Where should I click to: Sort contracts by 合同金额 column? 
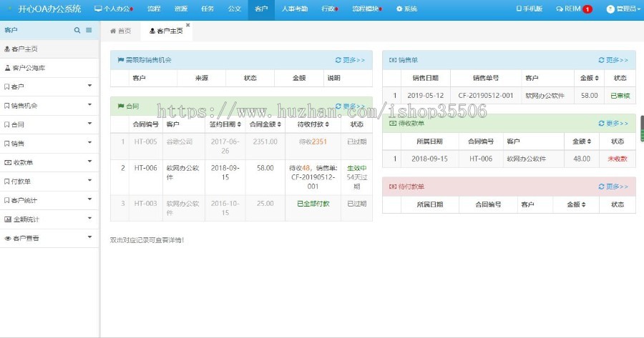(x=279, y=124)
